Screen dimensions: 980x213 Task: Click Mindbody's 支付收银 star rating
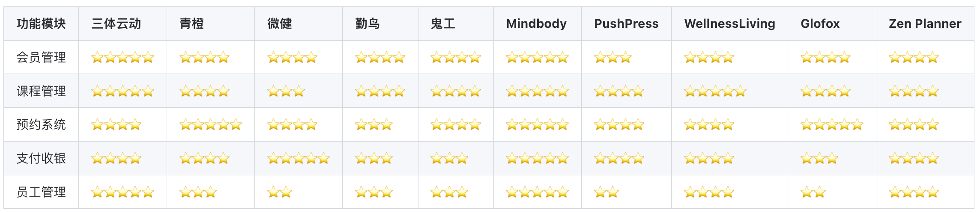pos(537,159)
